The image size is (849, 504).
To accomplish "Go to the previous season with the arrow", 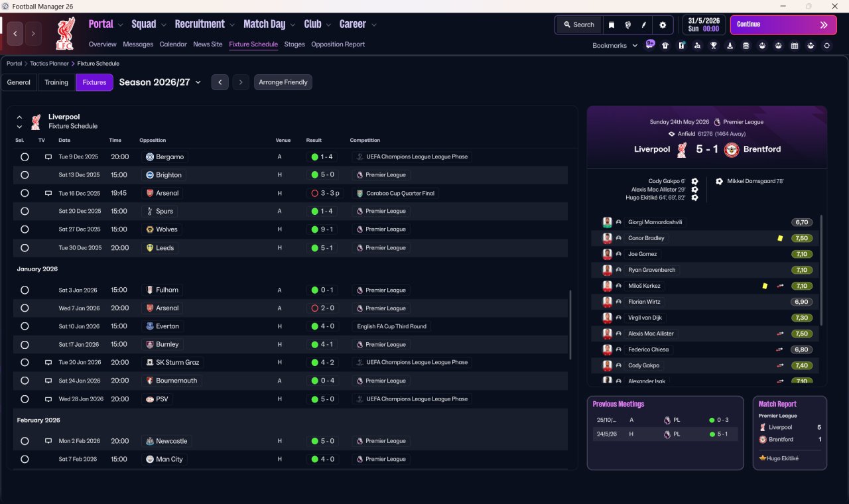I will [220, 82].
